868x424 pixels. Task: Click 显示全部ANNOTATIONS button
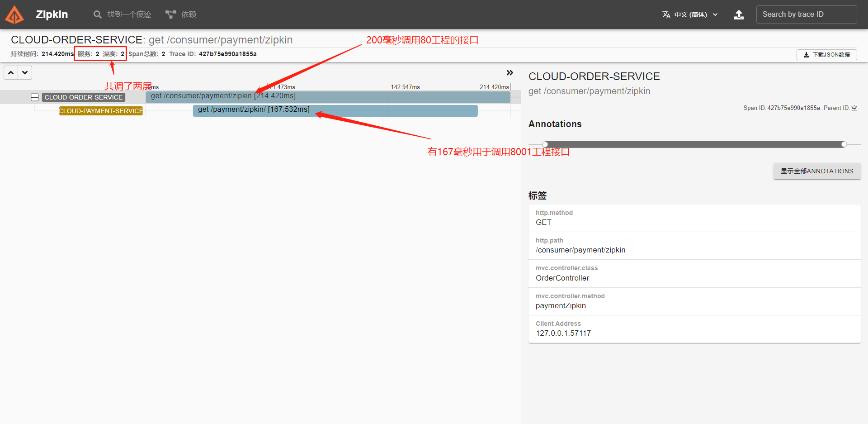[817, 171]
